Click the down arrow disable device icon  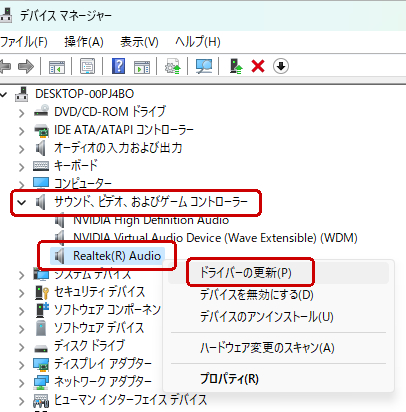[281, 66]
